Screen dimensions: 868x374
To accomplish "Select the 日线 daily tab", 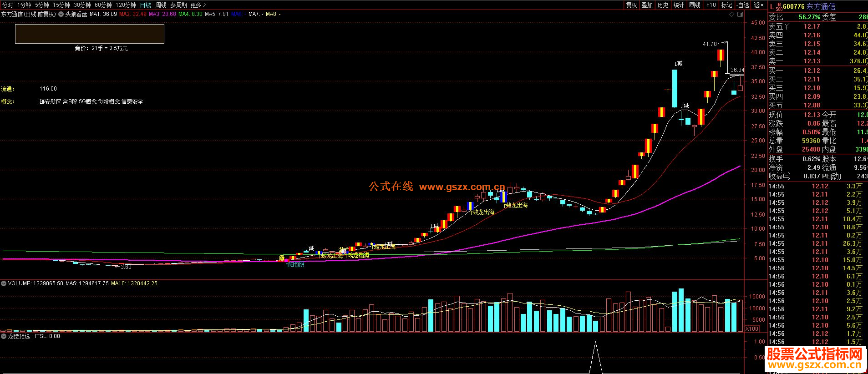I will click(x=146, y=5).
